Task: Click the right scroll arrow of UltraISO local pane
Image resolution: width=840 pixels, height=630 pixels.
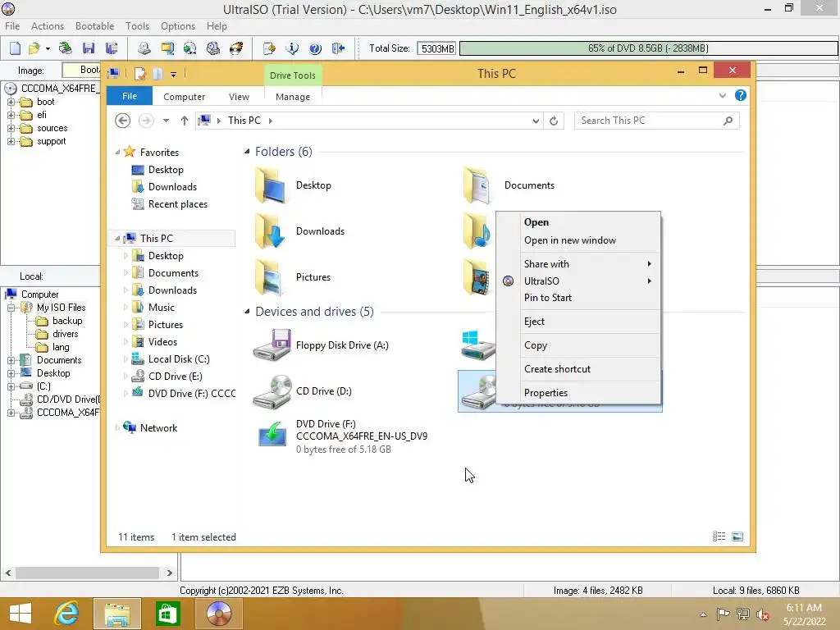Action: pyautogui.click(x=169, y=573)
